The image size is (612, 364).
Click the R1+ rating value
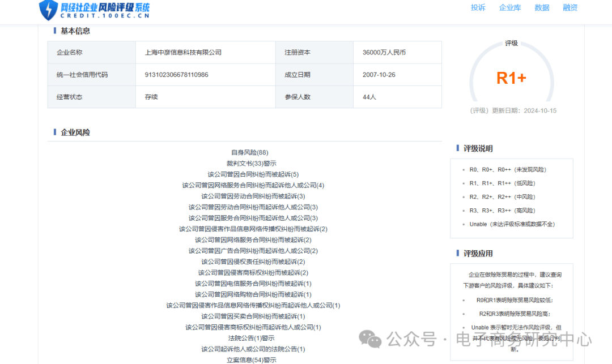click(x=511, y=78)
